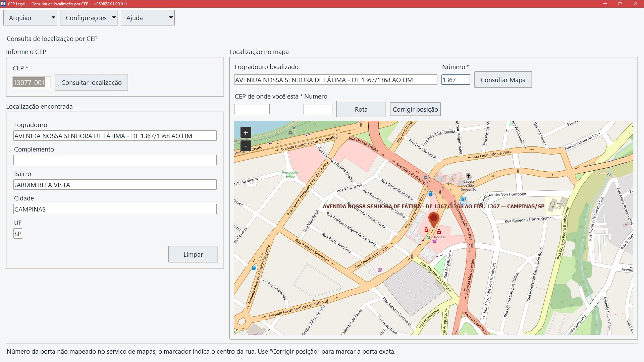Click the shopping cart icon below Drogasil
Screen dimensions: 644x362
434,241
